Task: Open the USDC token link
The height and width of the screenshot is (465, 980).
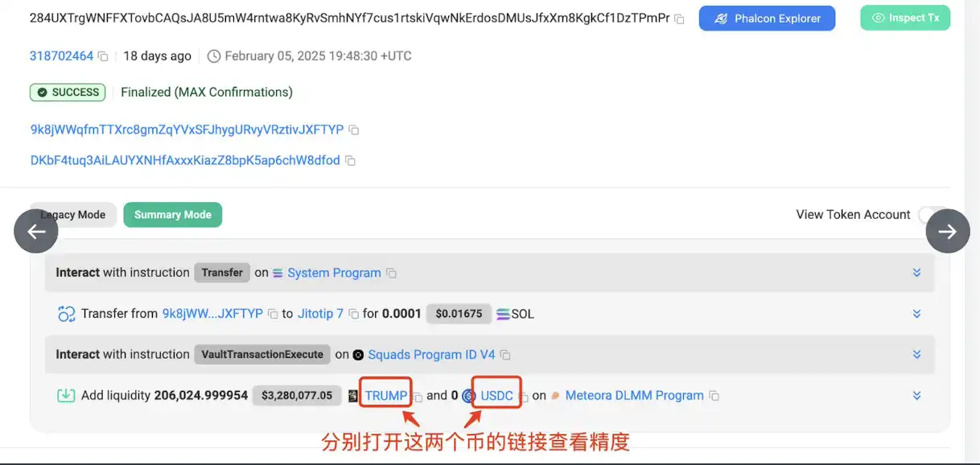Action: pos(497,396)
